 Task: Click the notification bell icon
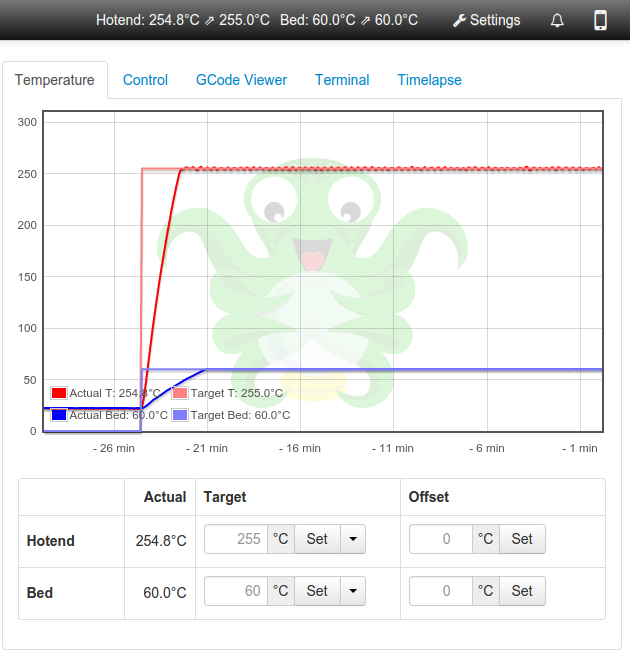click(x=557, y=20)
